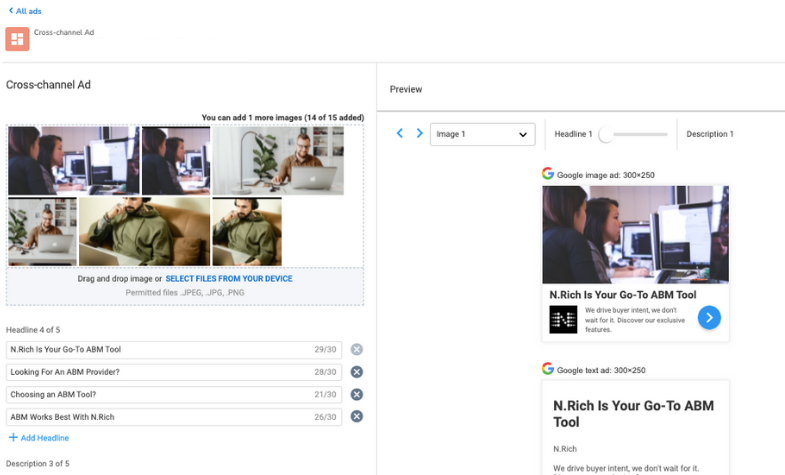Click the Cross-channel Ad orange icon

click(17, 39)
